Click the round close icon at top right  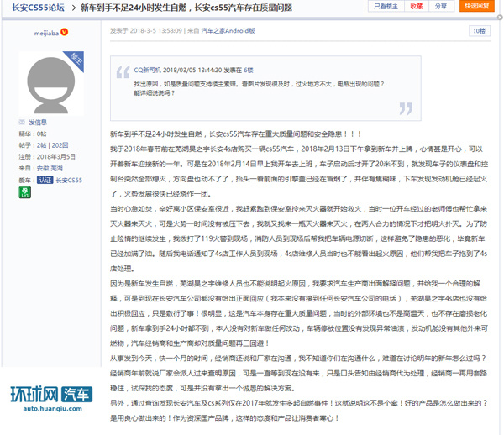[500, 18]
